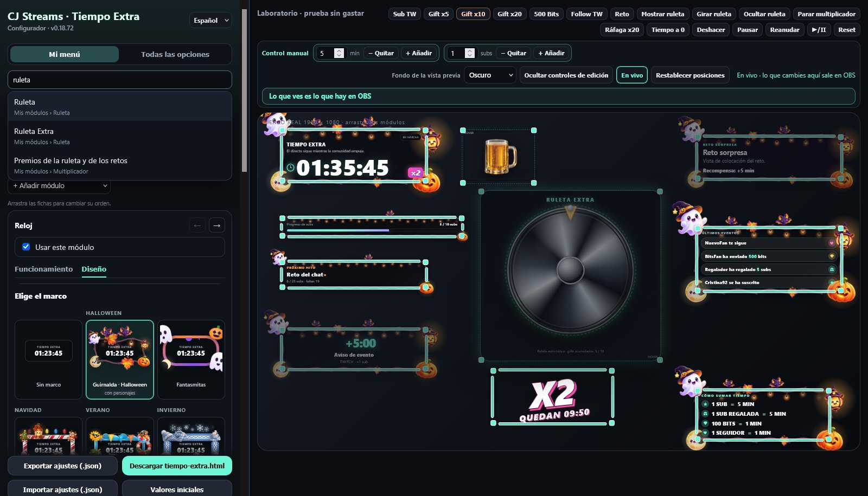Switch to Mi menú tab
Screen dimensions: 868x496
pyautogui.click(x=65, y=54)
